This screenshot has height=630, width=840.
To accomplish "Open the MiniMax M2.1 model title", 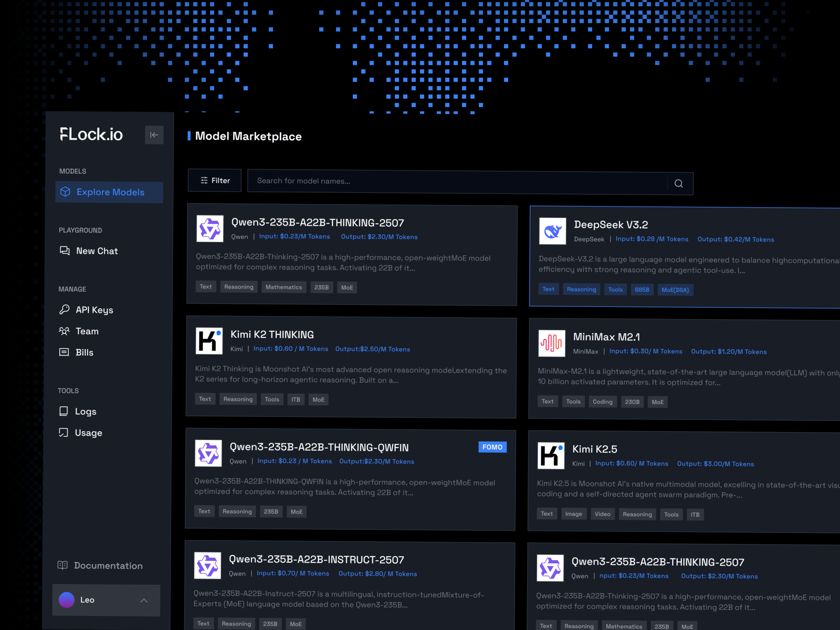I will pyautogui.click(x=607, y=337).
